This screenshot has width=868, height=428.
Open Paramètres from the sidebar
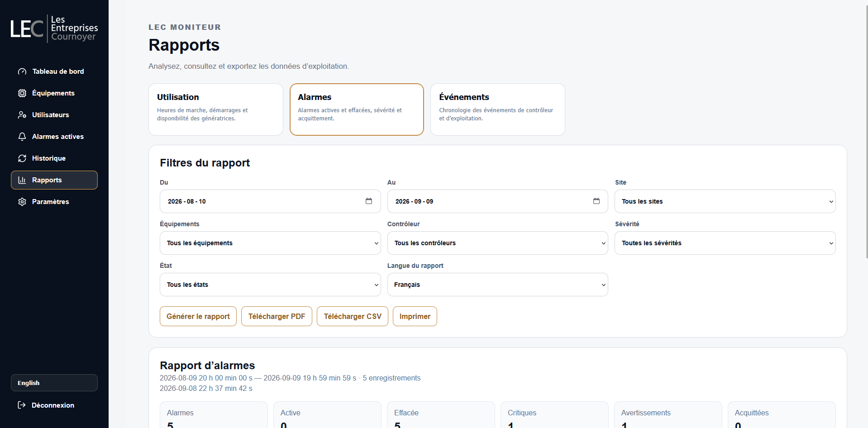pyautogui.click(x=54, y=202)
